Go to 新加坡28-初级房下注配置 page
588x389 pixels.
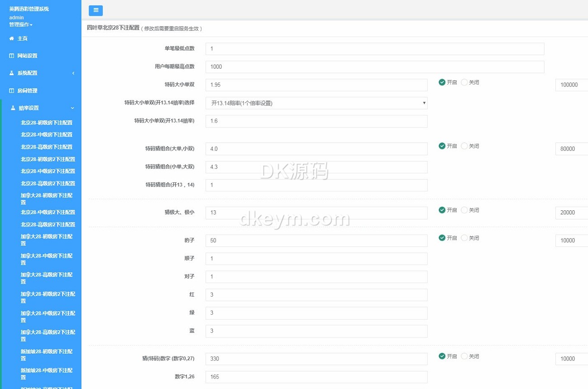[x=46, y=355]
